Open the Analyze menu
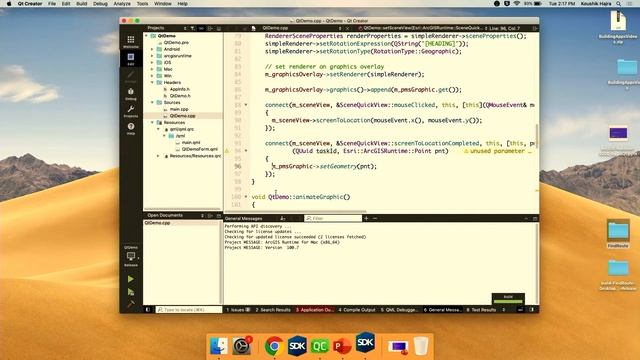Image resolution: width=640 pixels, height=360 pixels. pyautogui.click(x=122, y=4)
